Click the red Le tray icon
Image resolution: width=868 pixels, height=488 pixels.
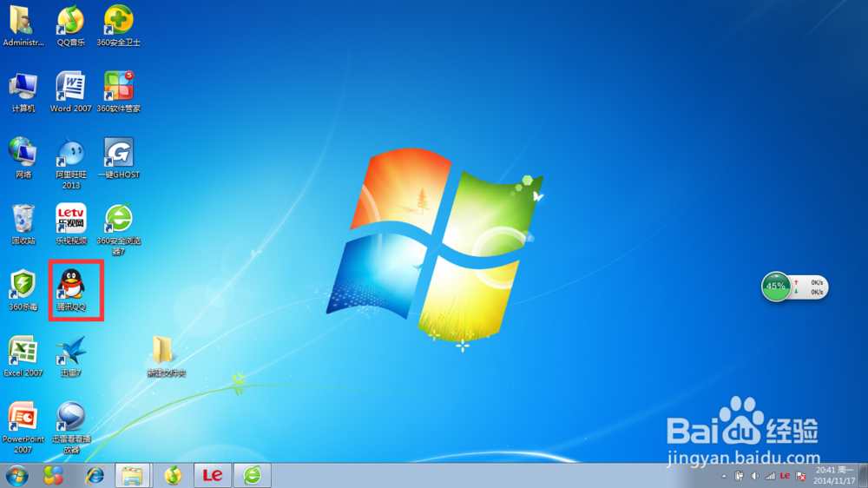click(785, 476)
